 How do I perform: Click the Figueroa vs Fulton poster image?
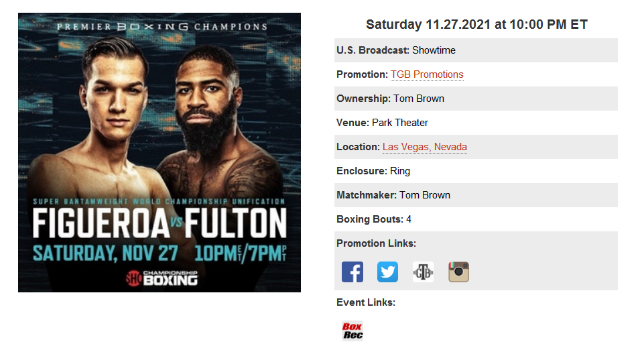point(159,152)
